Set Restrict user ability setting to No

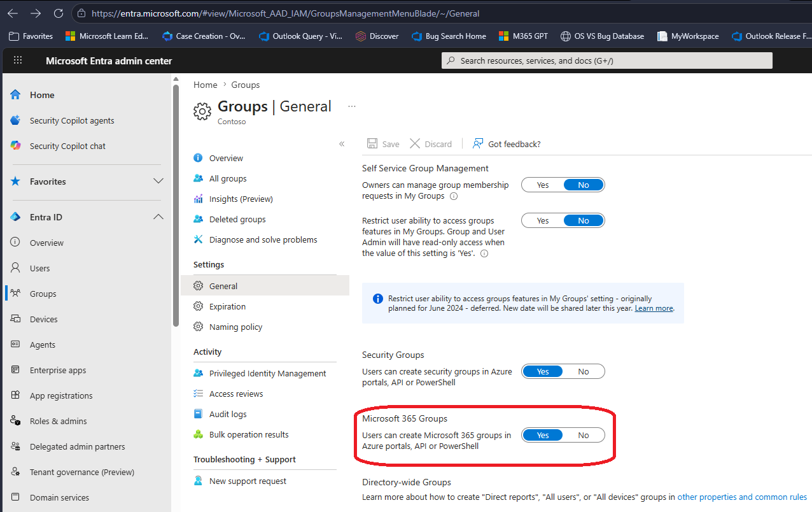584,220
